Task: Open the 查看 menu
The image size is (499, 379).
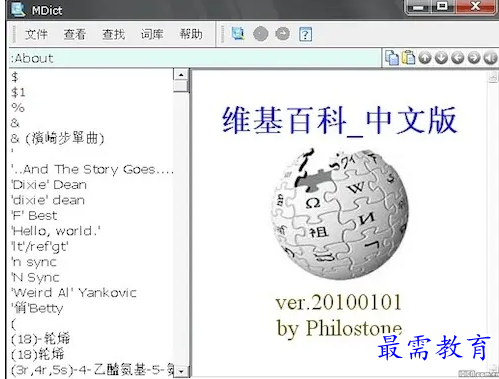Action: coord(75,34)
